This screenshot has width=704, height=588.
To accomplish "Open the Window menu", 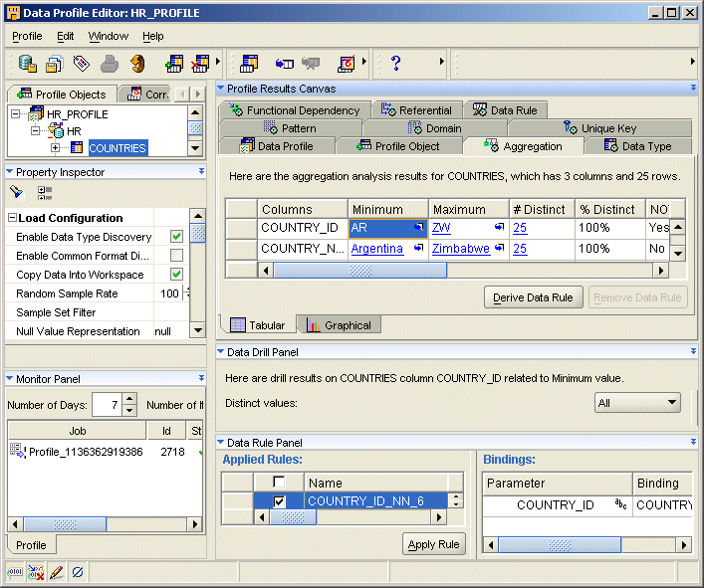I will pyautogui.click(x=108, y=36).
